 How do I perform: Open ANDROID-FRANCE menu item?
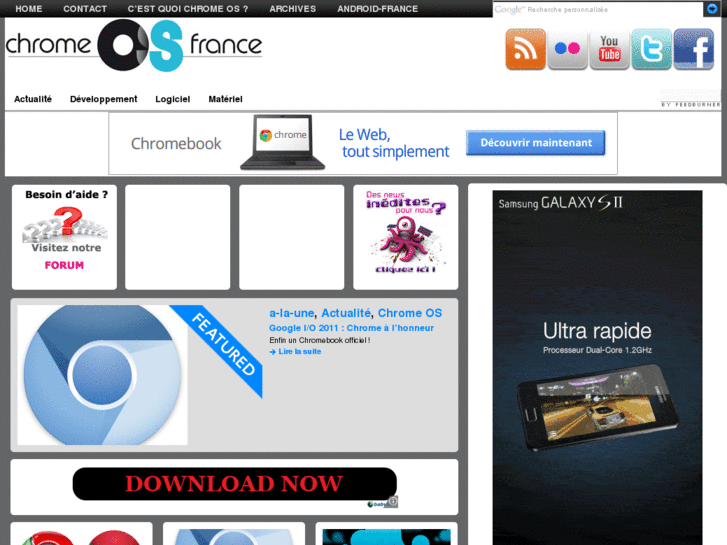coord(377,9)
